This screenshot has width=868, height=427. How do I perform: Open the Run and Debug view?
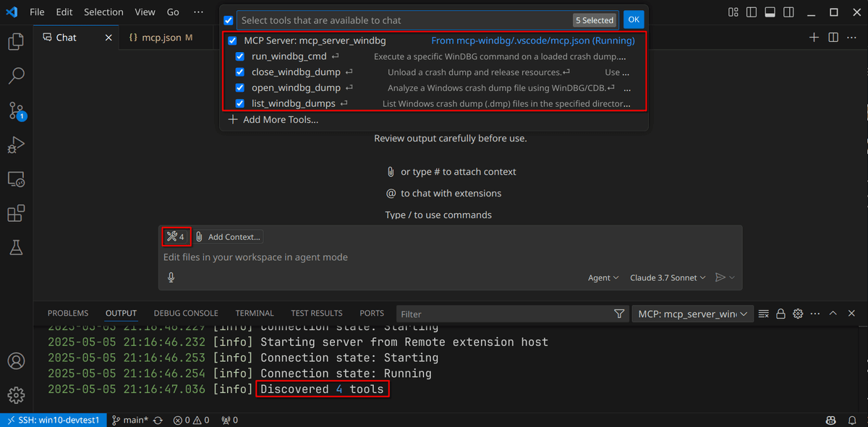click(x=16, y=145)
